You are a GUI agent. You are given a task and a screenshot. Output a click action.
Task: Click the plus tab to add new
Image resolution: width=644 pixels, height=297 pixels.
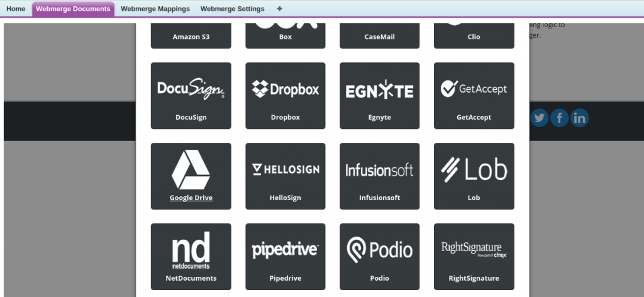point(279,9)
